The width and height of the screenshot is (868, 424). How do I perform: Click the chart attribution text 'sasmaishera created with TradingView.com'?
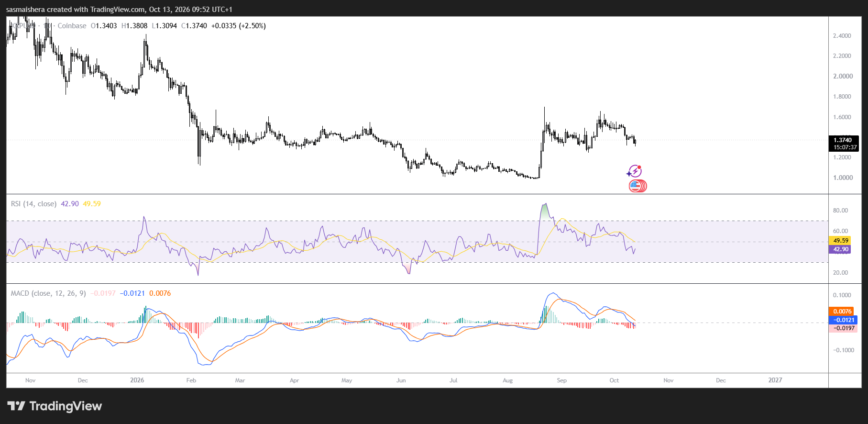pos(76,10)
